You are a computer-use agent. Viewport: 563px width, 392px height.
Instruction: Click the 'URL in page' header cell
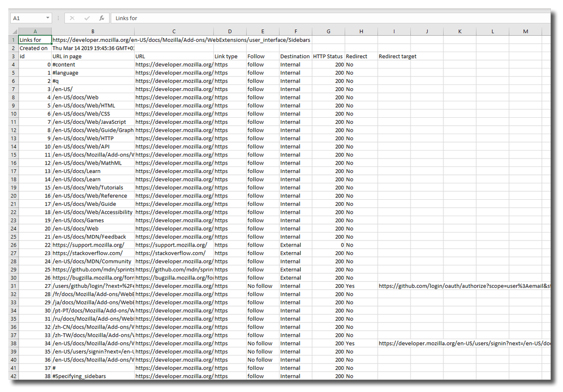coord(93,56)
